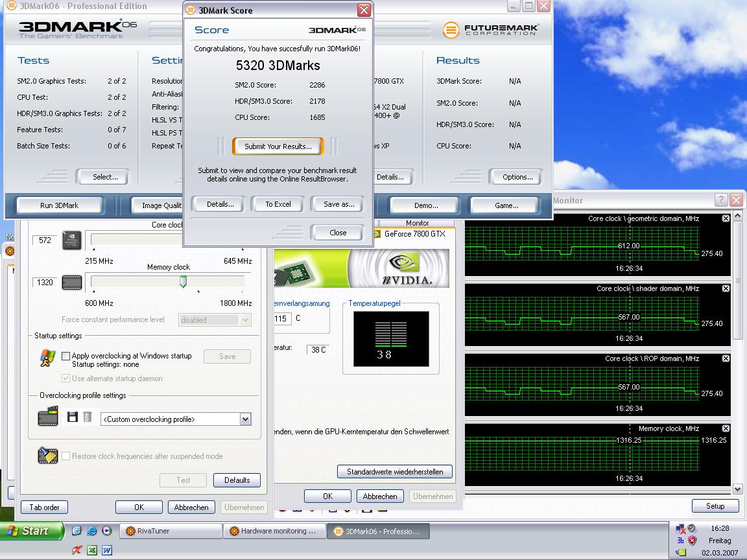Open the red X shortcut in Quick Launch
The height and width of the screenshot is (560, 747).
pos(77,550)
